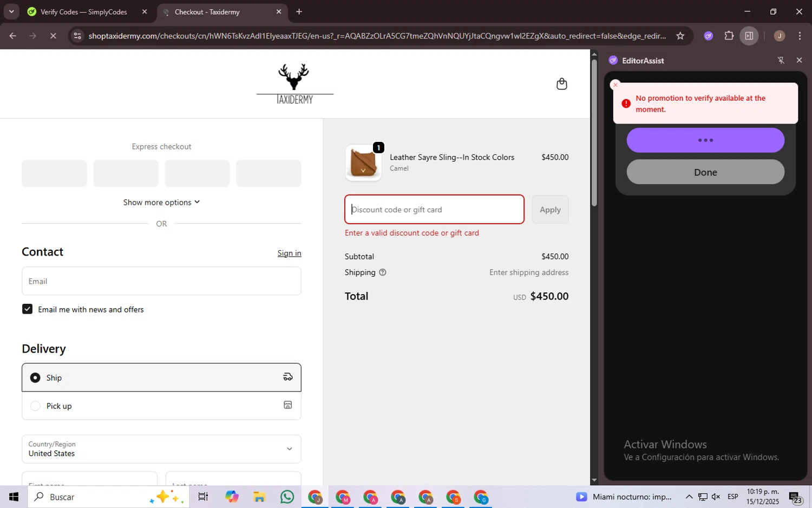Open a new browser tab
Image resolution: width=812 pixels, height=508 pixels.
click(x=299, y=12)
